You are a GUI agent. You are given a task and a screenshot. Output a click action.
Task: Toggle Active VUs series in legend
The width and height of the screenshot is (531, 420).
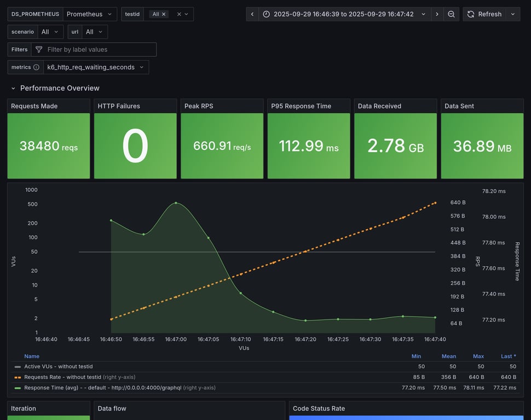click(58, 366)
